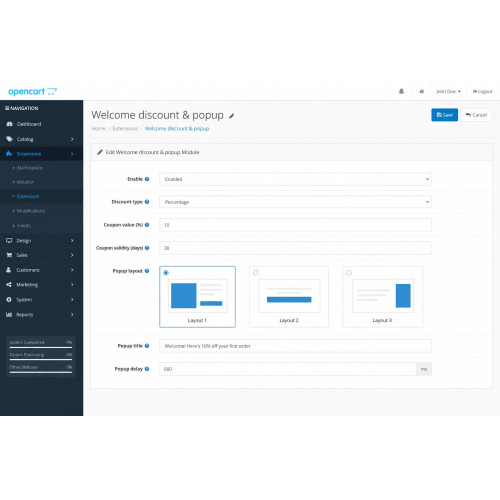Open the Marketing sidebar menu

(x=41, y=285)
